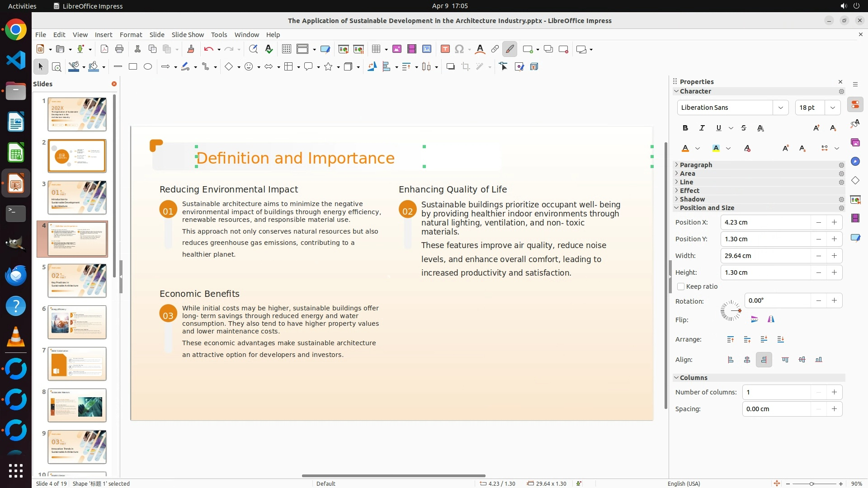This screenshot has width=868, height=488.
Task: Click the Crop Image tool icon
Action: click(x=466, y=67)
